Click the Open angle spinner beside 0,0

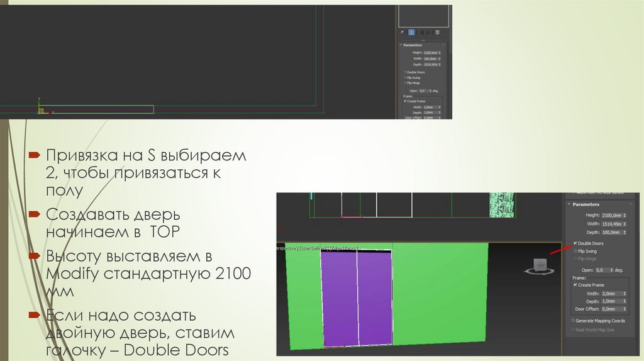(x=611, y=270)
